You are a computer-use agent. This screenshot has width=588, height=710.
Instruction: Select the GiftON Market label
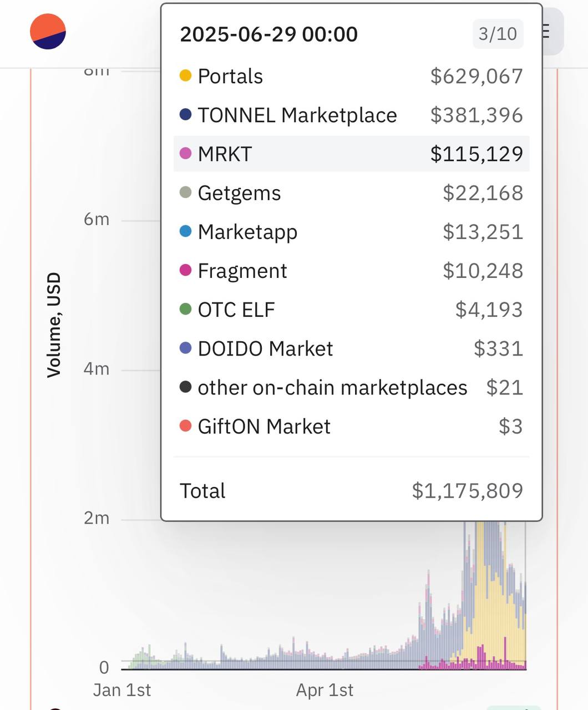pyautogui.click(x=264, y=427)
